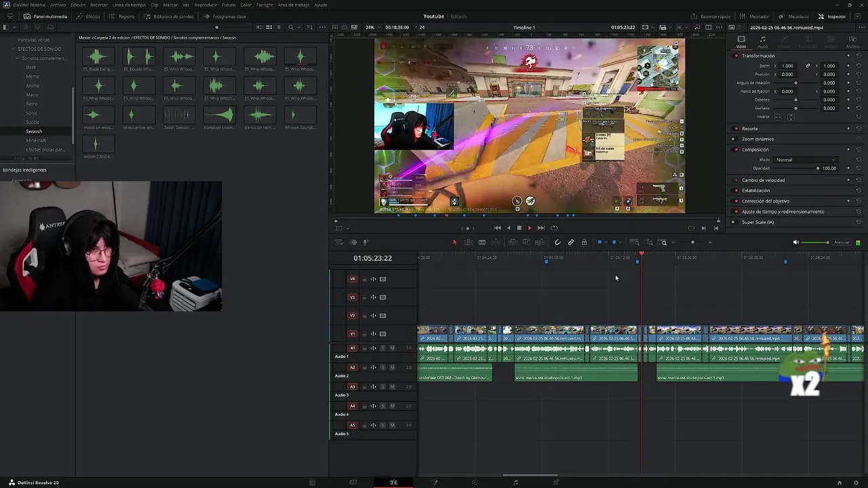Screen dimensions: 868x488
Task: Expand Corrección del objetivo section
Action: (x=766, y=201)
